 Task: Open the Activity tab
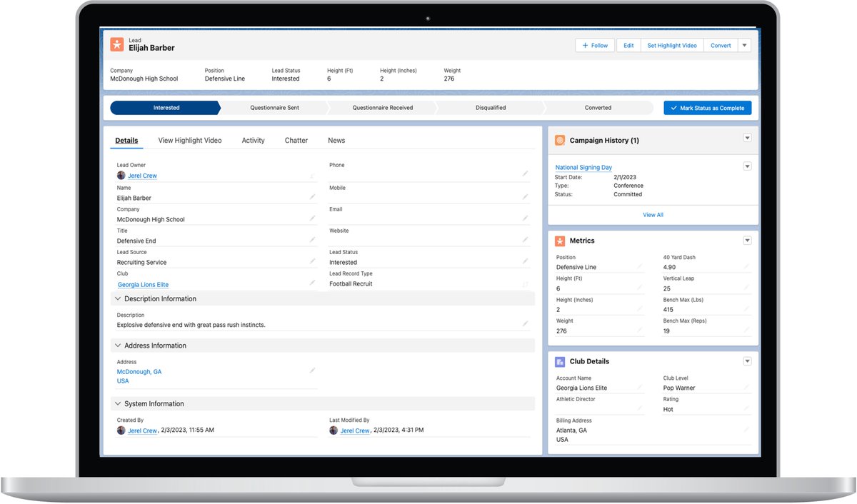tap(253, 140)
